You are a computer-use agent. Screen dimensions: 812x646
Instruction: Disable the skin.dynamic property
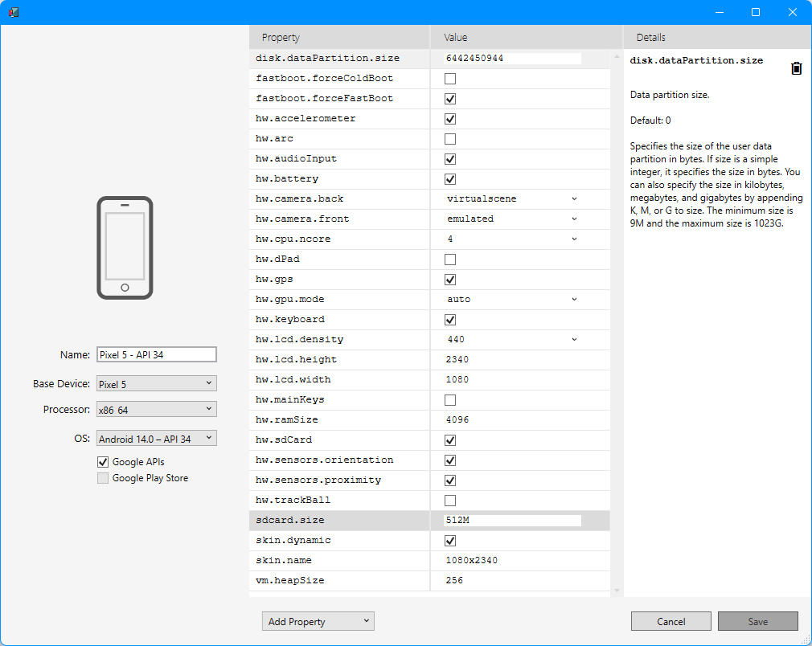pos(449,540)
